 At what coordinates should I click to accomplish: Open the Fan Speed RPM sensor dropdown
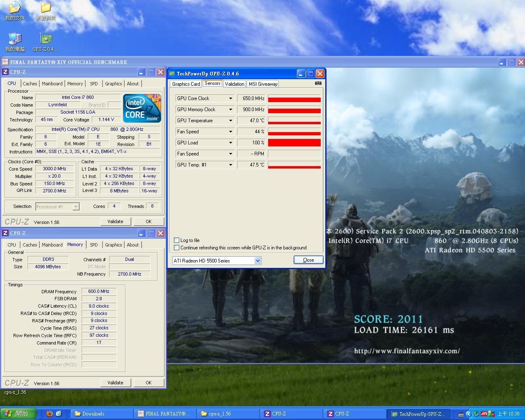[231, 154]
